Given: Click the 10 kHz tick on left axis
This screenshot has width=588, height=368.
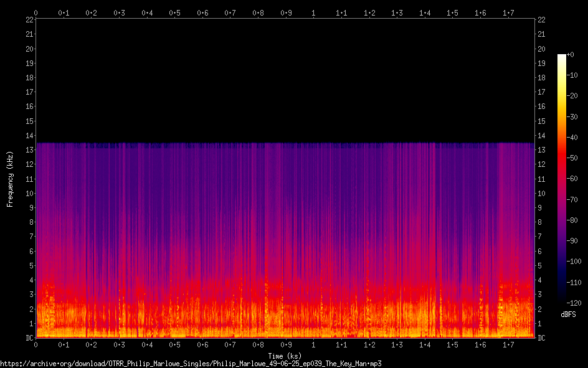Looking at the screenshot, I should (x=29, y=194).
